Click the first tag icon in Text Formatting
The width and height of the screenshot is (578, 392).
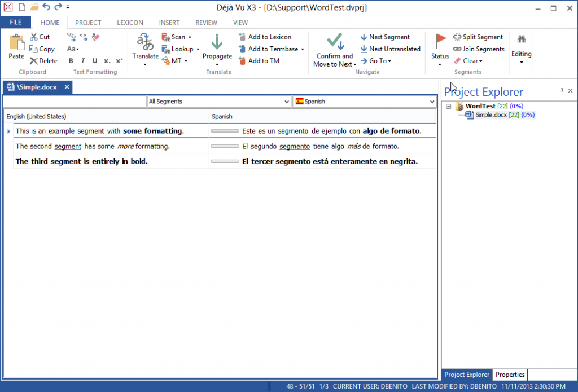pos(71,37)
